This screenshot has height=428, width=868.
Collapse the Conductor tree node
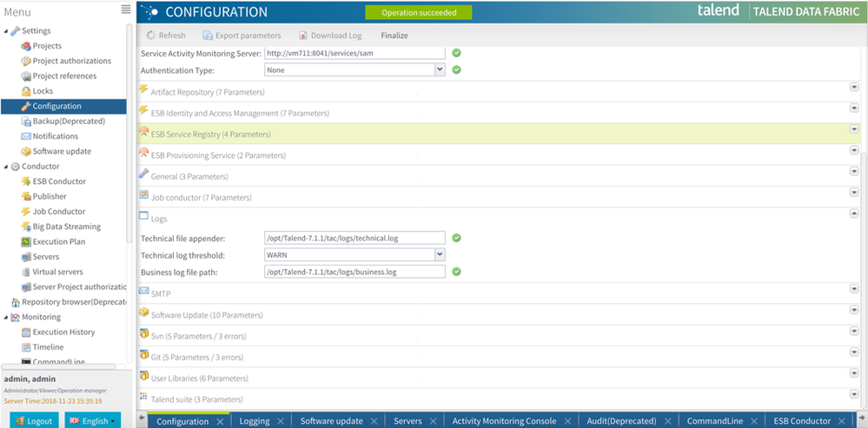tap(6, 167)
